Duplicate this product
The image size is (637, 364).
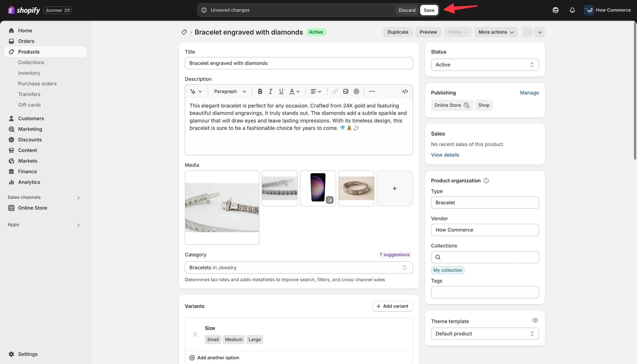click(398, 32)
